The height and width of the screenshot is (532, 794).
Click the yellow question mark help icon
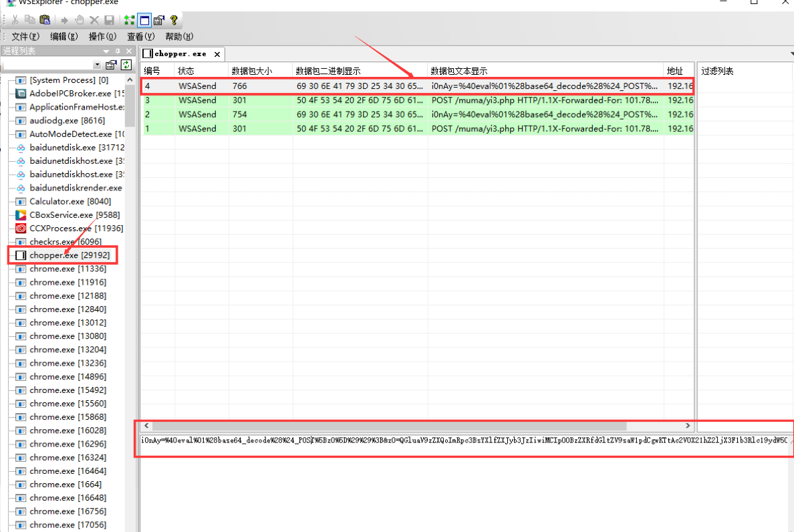coord(174,20)
